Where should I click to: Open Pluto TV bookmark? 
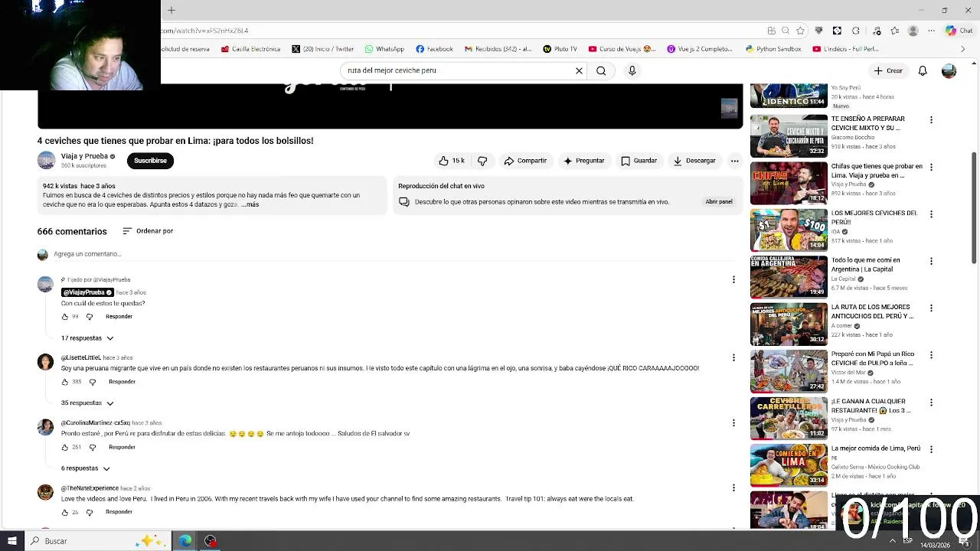pyautogui.click(x=560, y=49)
